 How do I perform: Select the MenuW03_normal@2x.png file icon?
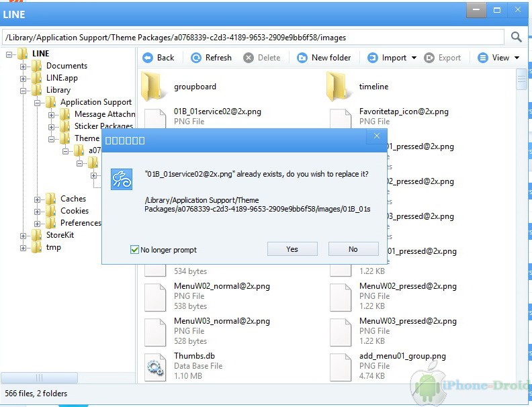155,332
